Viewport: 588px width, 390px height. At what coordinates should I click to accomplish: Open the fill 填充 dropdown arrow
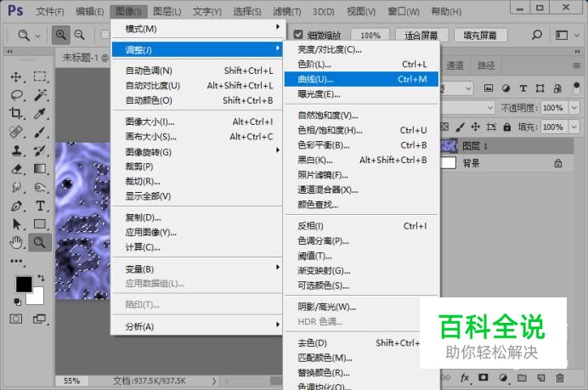[574, 127]
